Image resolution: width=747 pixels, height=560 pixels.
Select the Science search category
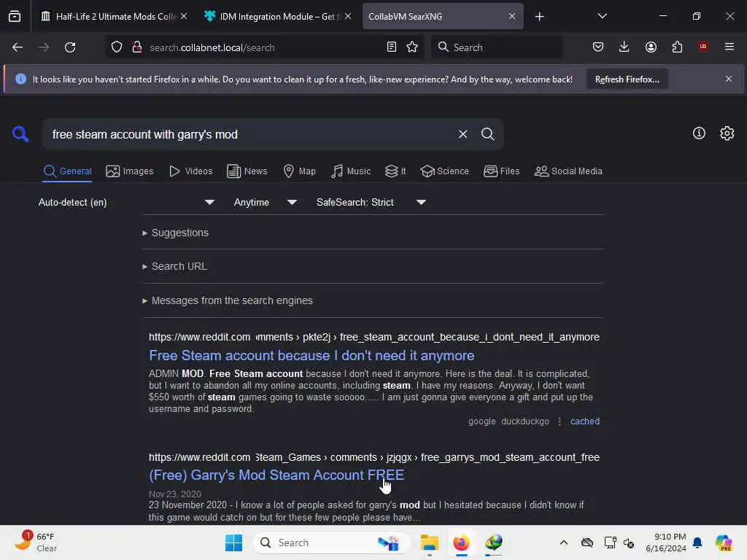(x=444, y=171)
